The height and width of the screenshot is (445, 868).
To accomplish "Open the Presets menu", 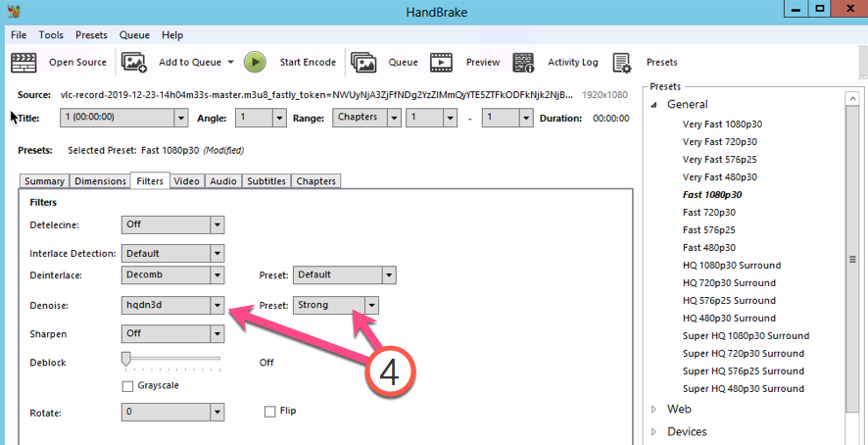I will (x=91, y=35).
